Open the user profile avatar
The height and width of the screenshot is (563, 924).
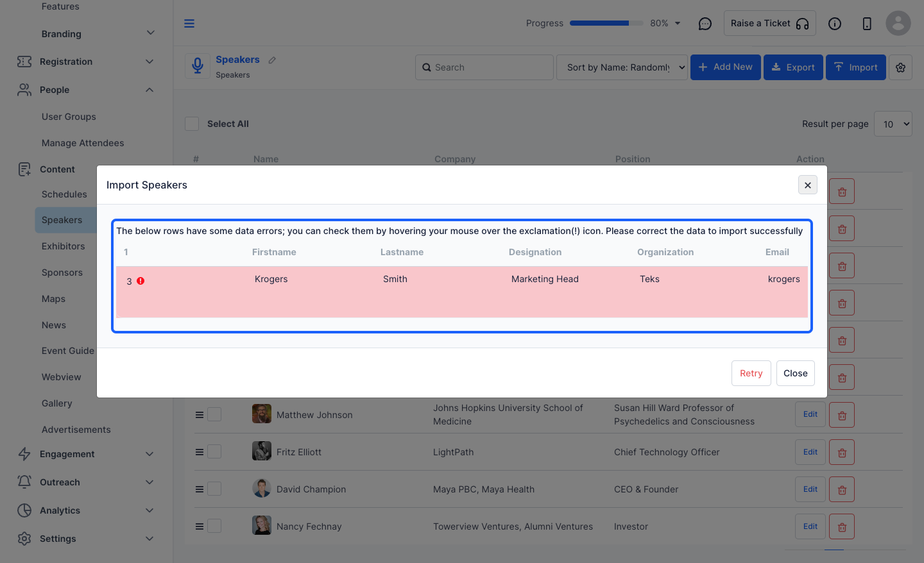(898, 23)
